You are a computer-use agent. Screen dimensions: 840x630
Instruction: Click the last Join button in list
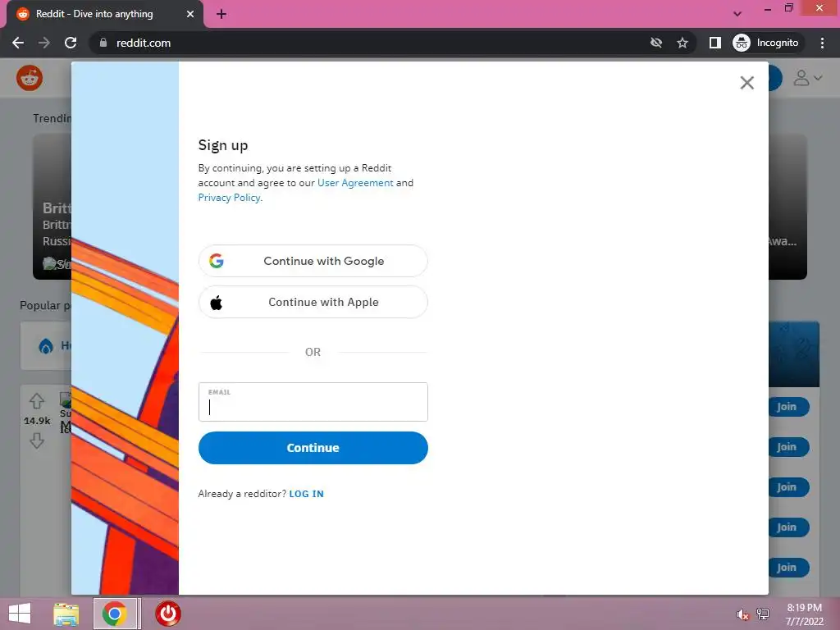(787, 568)
